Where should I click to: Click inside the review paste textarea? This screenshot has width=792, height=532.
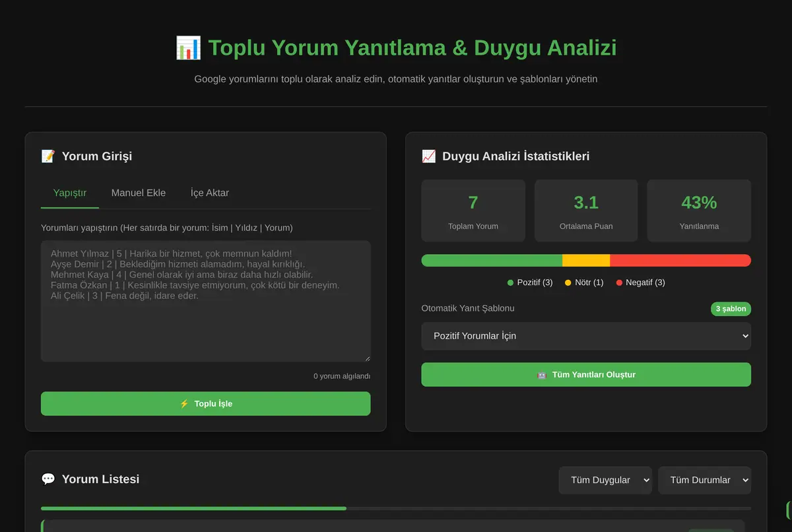click(x=206, y=301)
